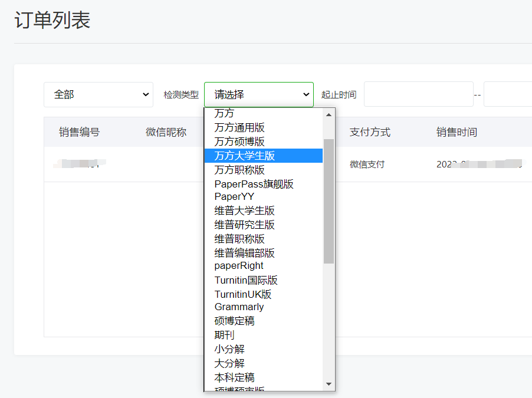Open the 检测类型 请选择 dropdown
The height and width of the screenshot is (398, 532).
258,94
